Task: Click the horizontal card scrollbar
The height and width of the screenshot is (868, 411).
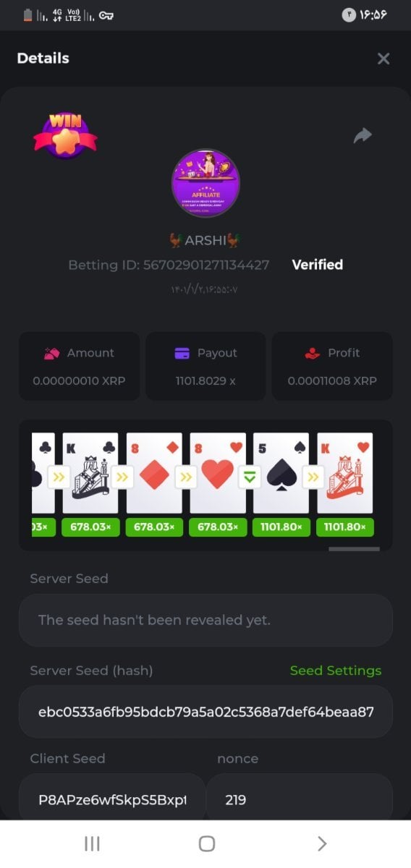Action: coord(354,549)
